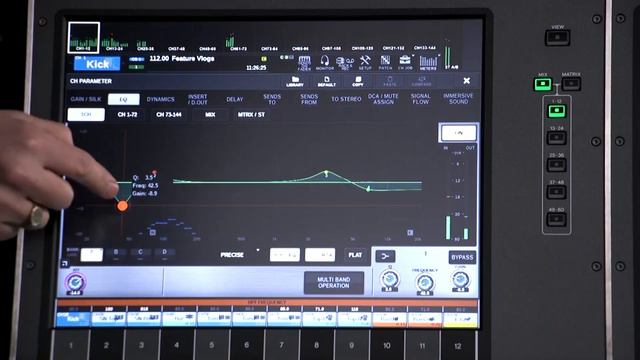Screen dimensions: 640x360
Task: Select EQ bank A
Action: pos(91,255)
